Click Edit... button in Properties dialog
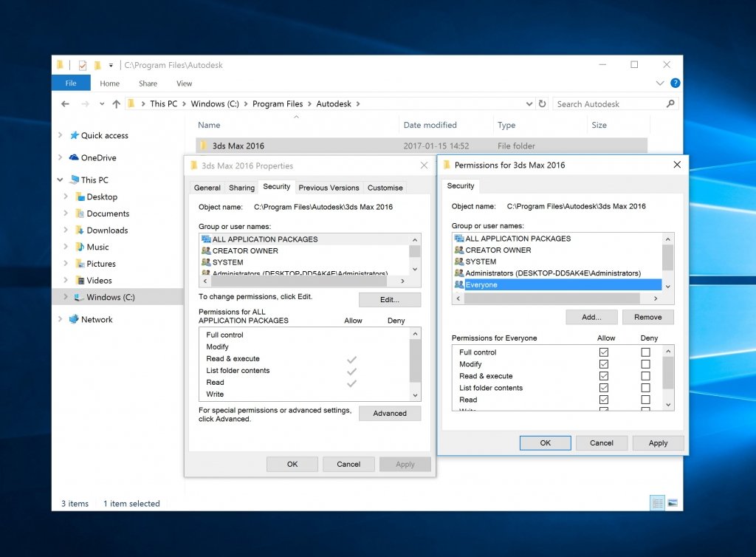Image resolution: width=756 pixels, height=557 pixels. point(390,299)
